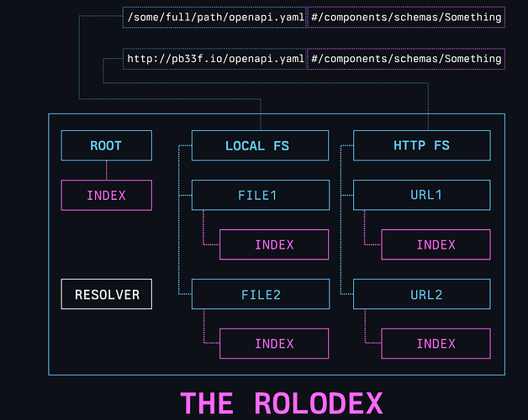Click the dotted connector between ROOT and INDEX
528x420 pixels.
click(x=106, y=170)
